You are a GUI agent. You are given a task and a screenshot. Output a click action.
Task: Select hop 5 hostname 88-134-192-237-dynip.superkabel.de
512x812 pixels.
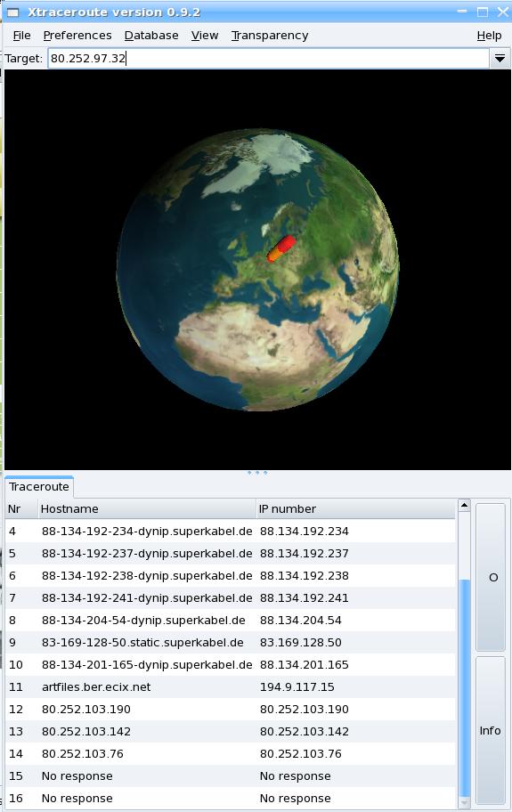tap(147, 554)
